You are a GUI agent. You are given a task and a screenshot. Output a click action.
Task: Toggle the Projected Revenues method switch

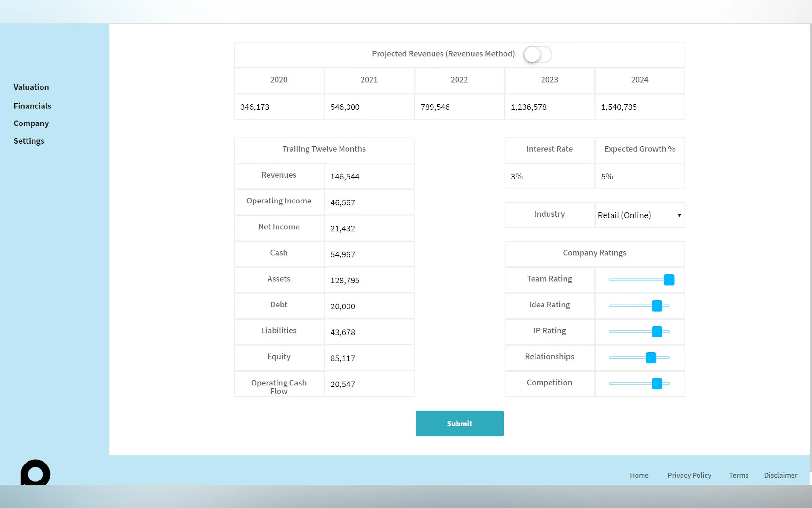click(537, 54)
